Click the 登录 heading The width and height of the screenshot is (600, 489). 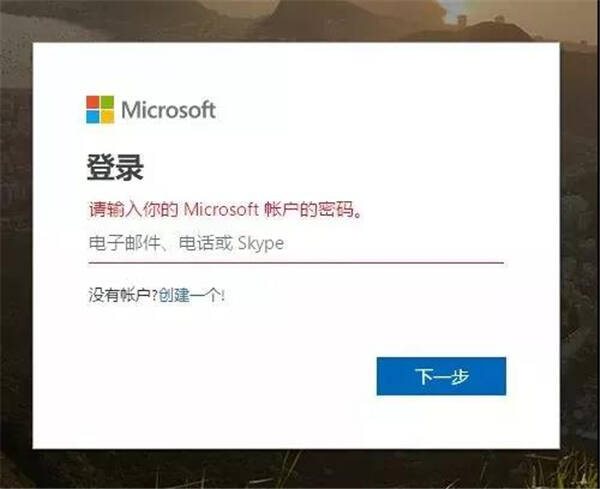(115, 167)
